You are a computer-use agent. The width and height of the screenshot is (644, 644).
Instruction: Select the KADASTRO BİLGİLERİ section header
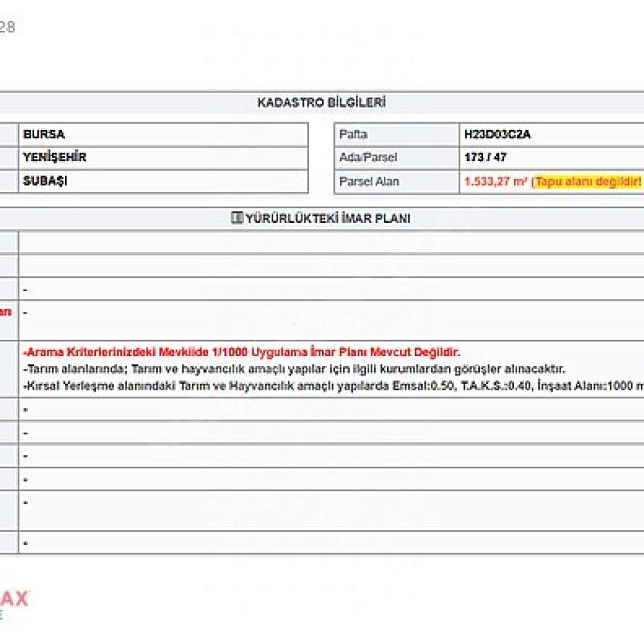(x=321, y=102)
